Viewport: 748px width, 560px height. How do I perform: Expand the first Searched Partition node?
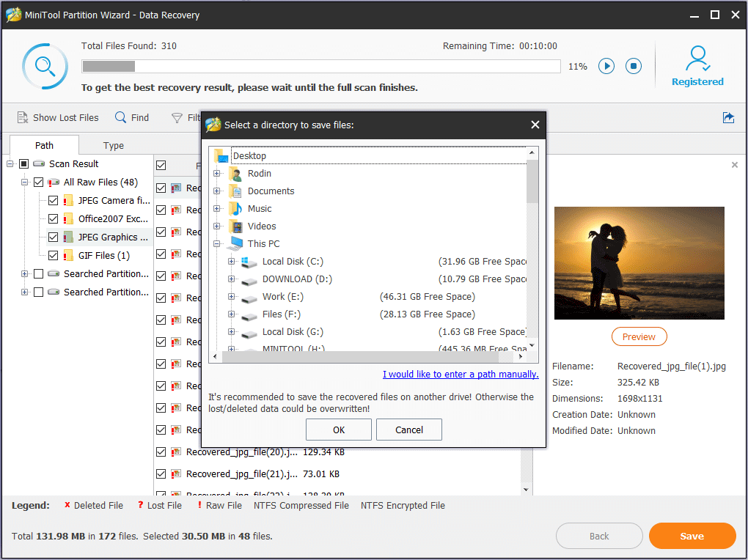pyautogui.click(x=24, y=273)
